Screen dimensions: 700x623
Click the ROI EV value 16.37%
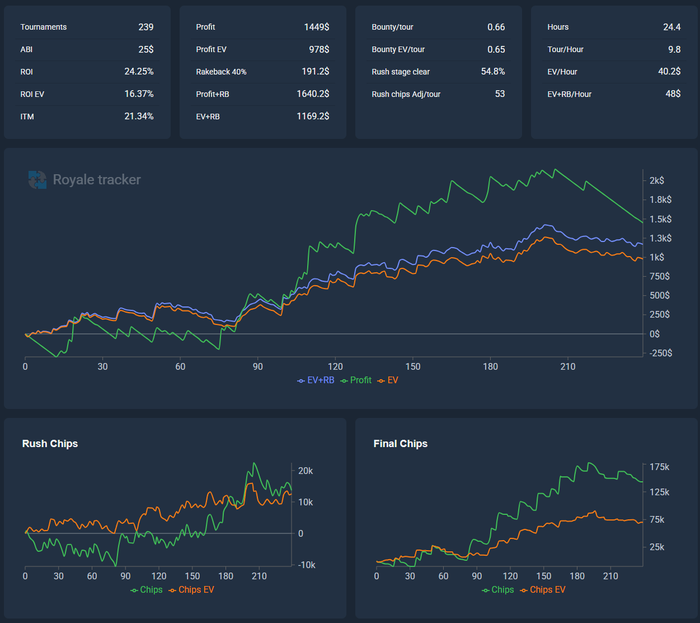coord(139,94)
